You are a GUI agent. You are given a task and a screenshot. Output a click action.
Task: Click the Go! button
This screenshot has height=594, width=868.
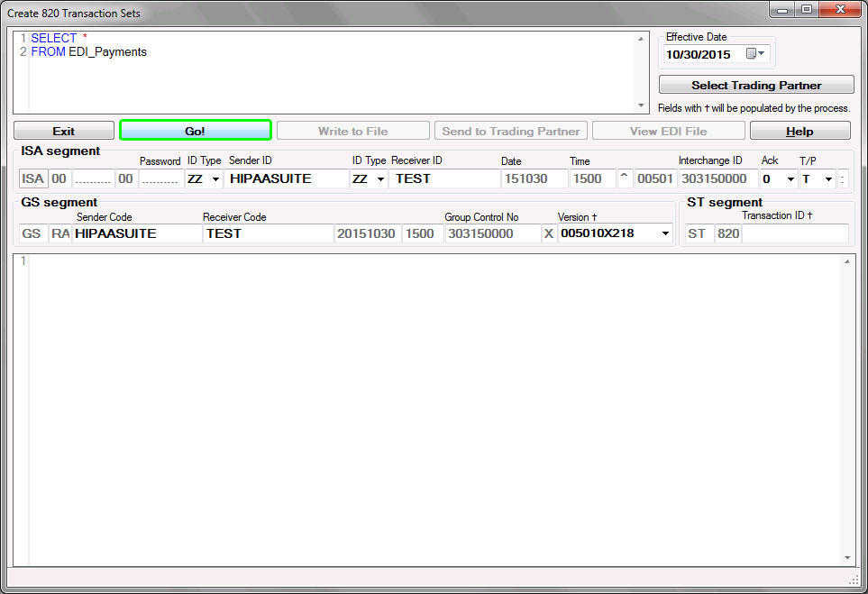coord(195,131)
